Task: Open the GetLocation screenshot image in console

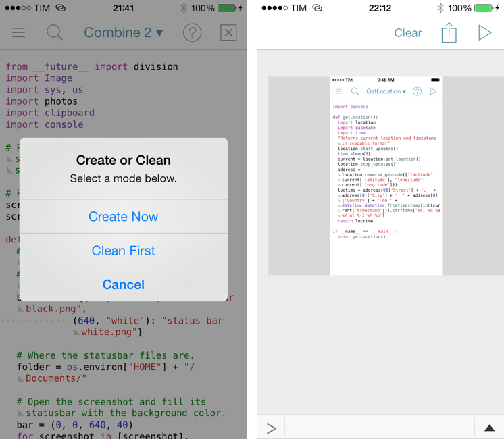Action: tap(386, 176)
